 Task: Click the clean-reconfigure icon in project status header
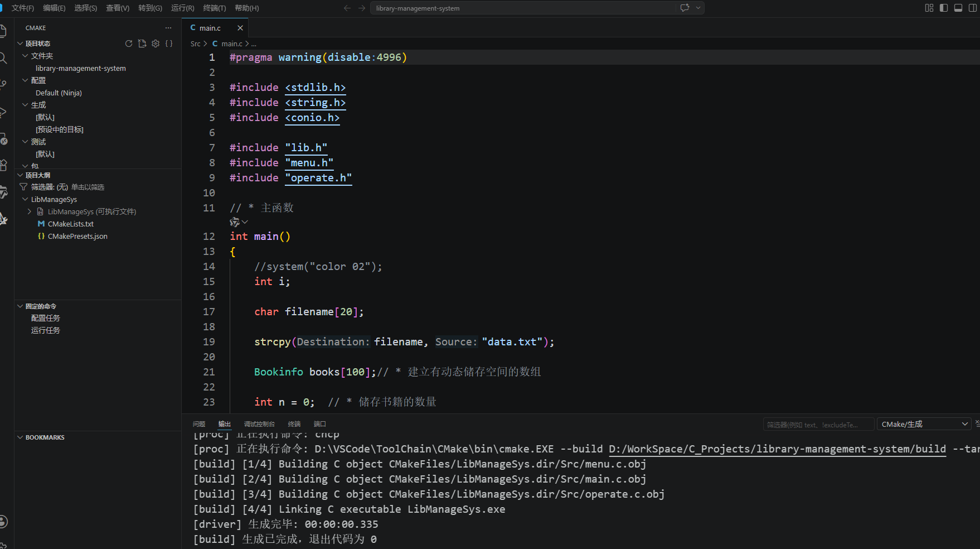[142, 44]
